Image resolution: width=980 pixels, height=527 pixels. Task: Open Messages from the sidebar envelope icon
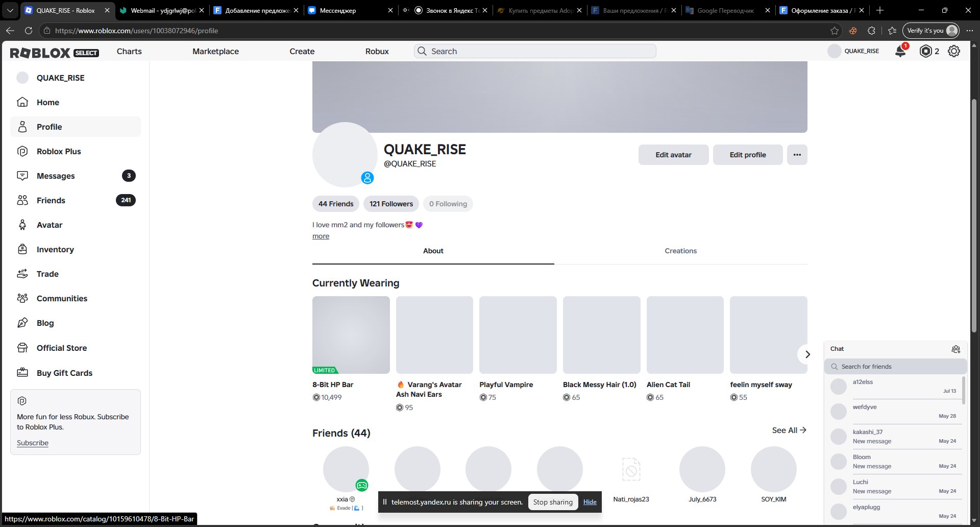coord(22,176)
